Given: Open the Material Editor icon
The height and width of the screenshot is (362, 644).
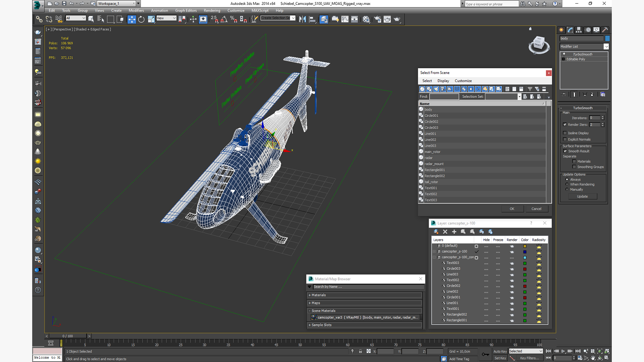Looking at the screenshot, I should coord(366,19).
